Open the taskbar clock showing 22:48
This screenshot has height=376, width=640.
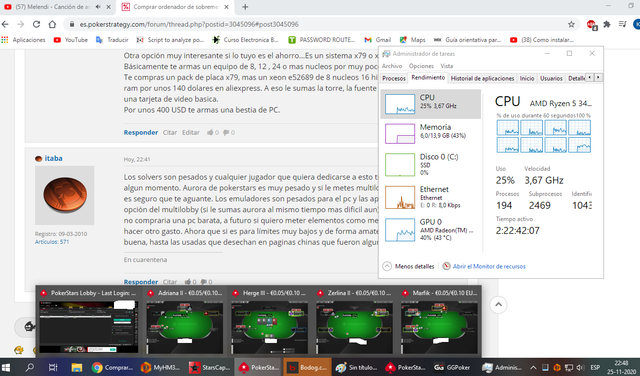coord(621,367)
